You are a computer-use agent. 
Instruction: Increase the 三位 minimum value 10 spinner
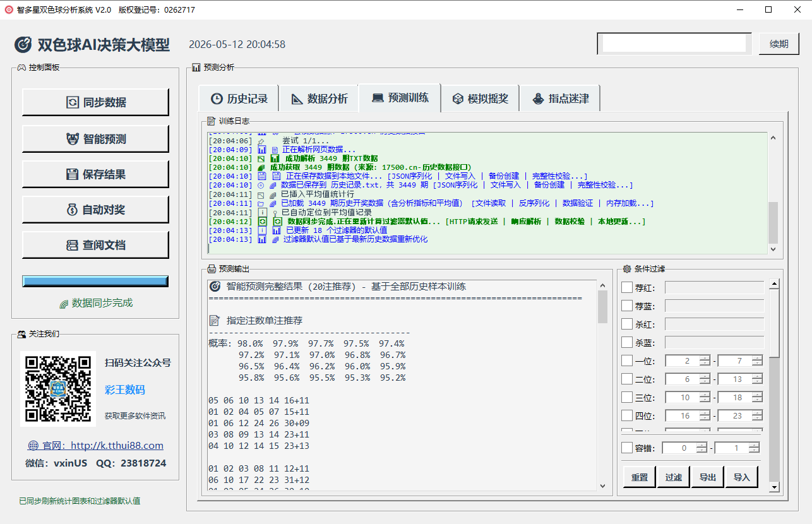(x=705, y=395)
